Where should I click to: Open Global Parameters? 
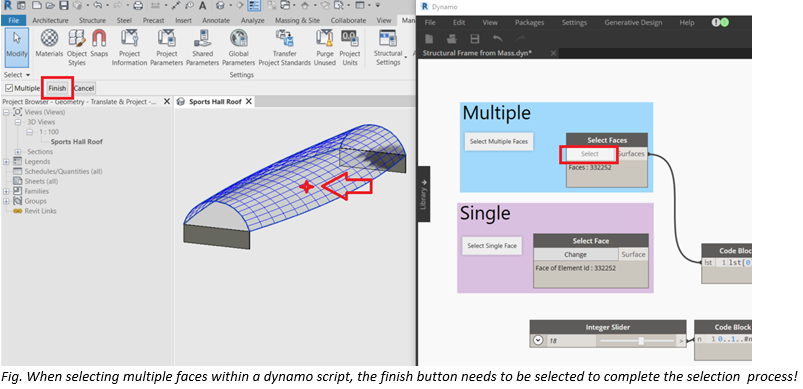pyautogui.click(x=239, y=47)
